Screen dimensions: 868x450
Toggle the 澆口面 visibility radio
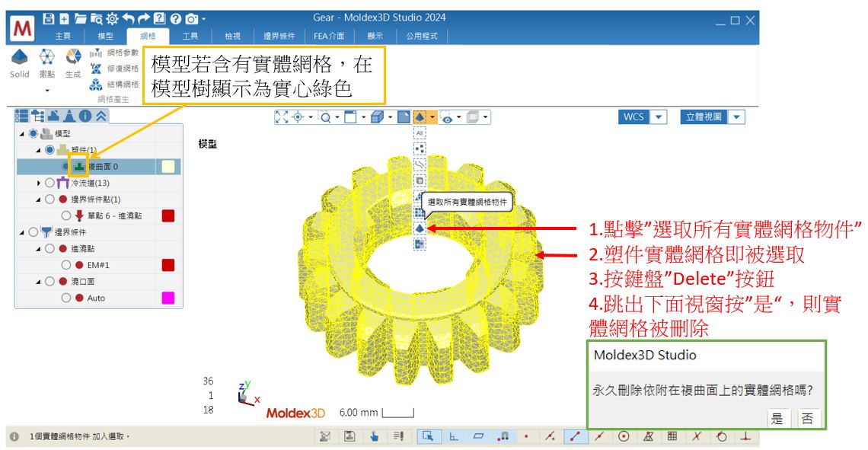click(49, 281)
